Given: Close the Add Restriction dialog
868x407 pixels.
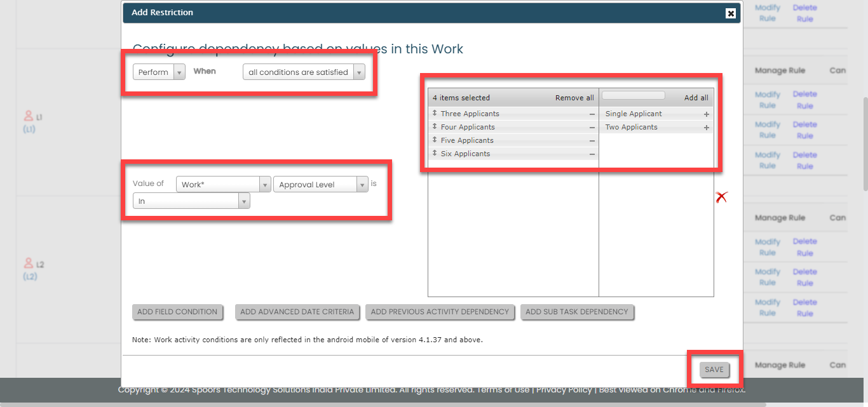Looking at the screenshot, I should (731, 13).
